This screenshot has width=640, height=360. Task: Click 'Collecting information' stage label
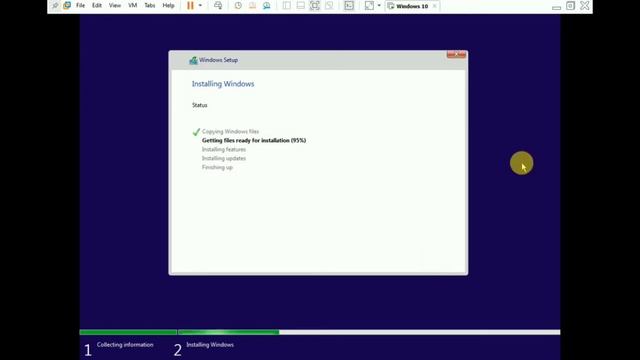(x=125, y=345)
